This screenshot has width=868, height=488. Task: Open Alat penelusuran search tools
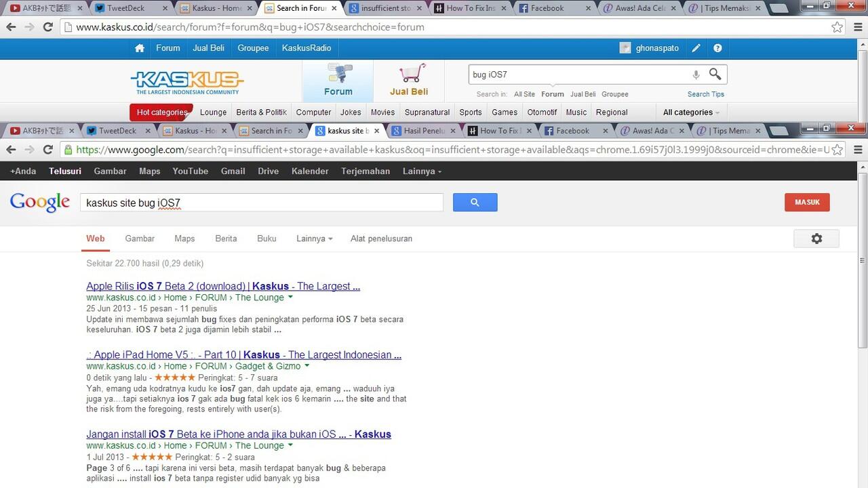381,239
